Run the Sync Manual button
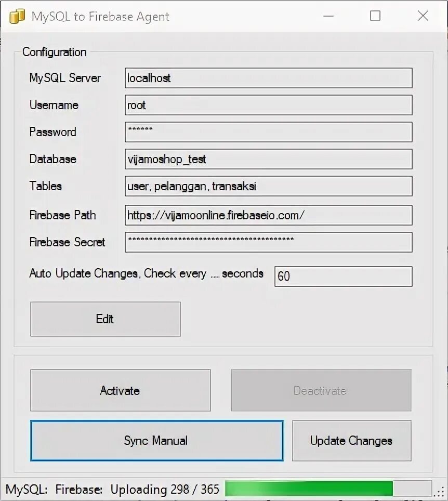Image resolution: width=448 pixels, height=501 pixels. (x=156, y=441)
